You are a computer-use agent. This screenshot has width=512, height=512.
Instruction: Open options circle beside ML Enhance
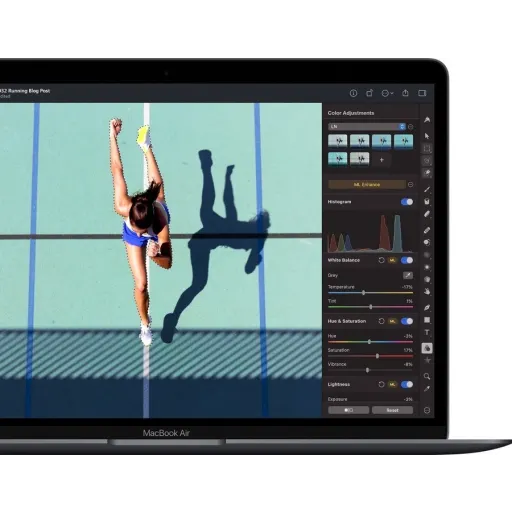(x=411, y=184)
